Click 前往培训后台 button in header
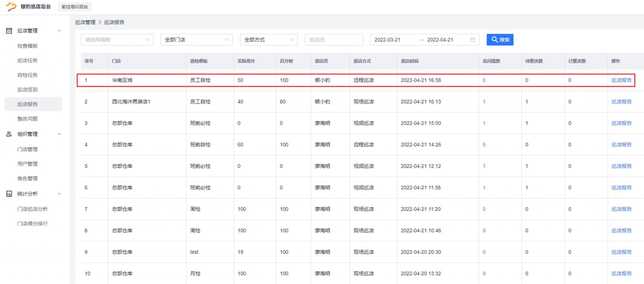 click(75, 7)
